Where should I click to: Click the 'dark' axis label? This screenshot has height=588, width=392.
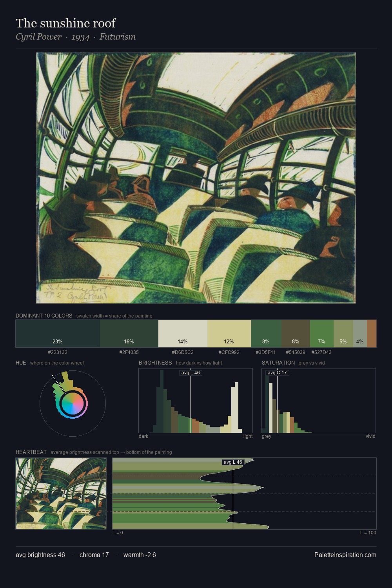tap(143, 436)
